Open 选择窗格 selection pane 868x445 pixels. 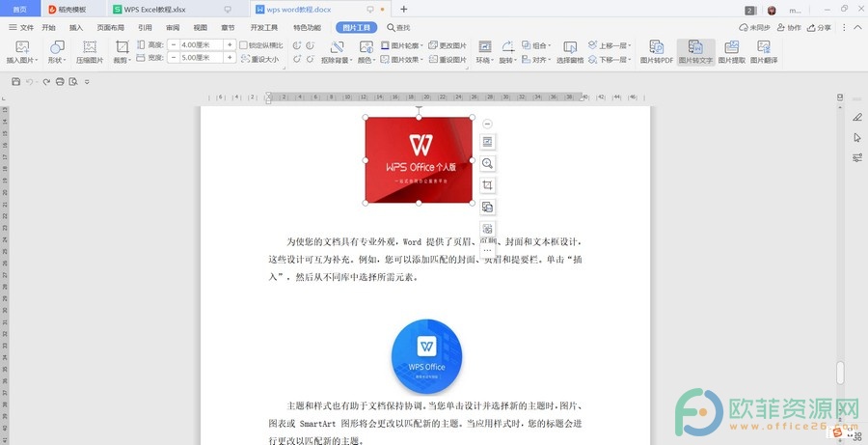tap(570, 53)
